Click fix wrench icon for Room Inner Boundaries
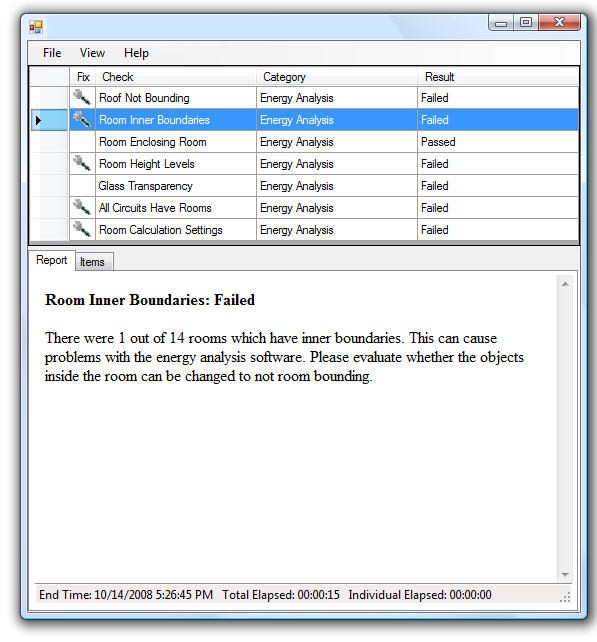Screen dimensions: 597x642 coord(82,120)
